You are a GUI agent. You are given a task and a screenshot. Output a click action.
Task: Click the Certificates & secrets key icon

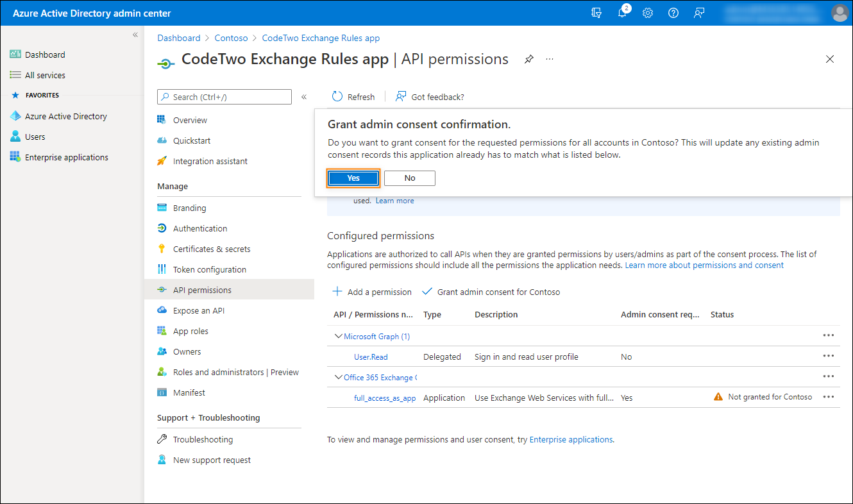click(162, 249)
